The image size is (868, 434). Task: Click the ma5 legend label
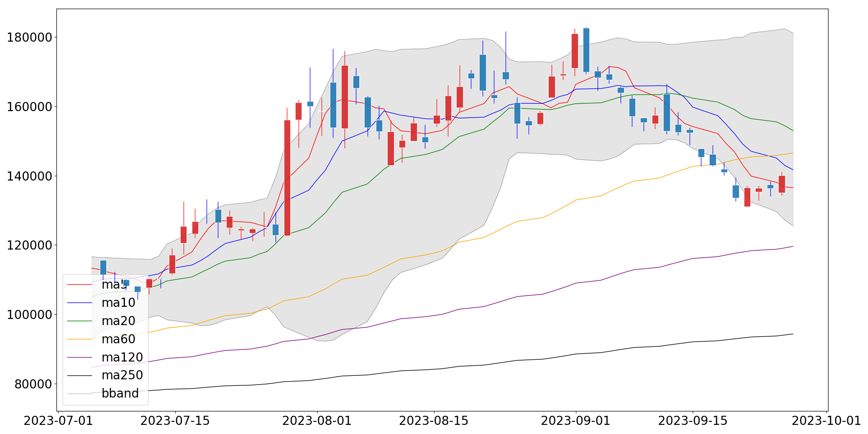(115, 285)
